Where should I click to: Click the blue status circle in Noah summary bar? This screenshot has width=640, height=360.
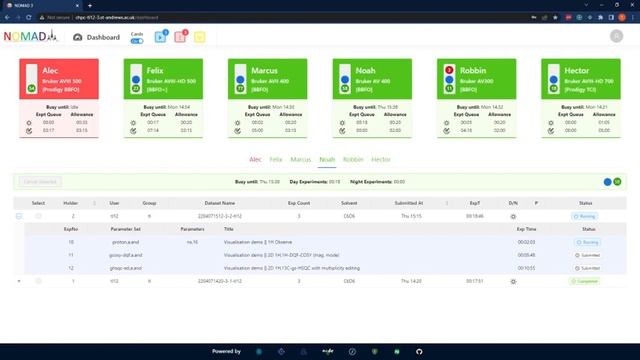607,182
